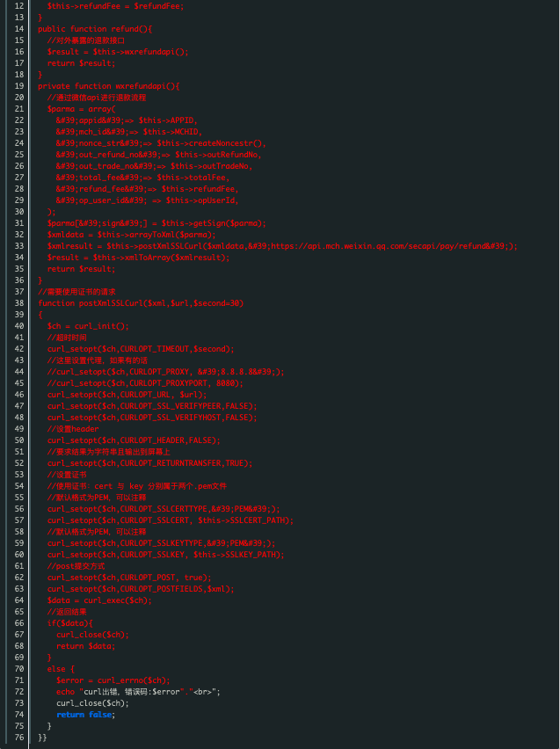The image size is (560, 749).
Task: Click the CURLOPT_SSL_VERIFYPEER line
Action: [x=152, y=406]
